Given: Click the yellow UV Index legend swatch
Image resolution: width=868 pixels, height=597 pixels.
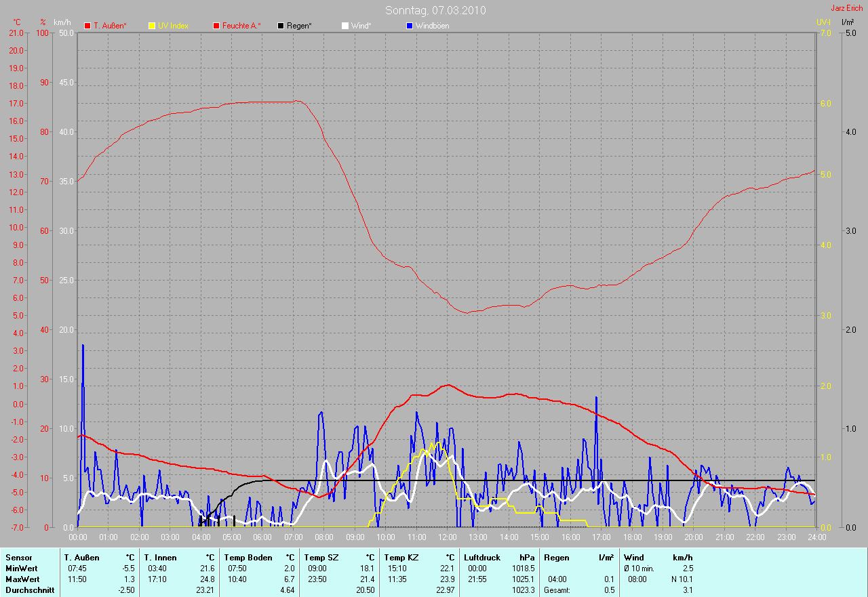Looking at the screenshot, I should point(152,26).
